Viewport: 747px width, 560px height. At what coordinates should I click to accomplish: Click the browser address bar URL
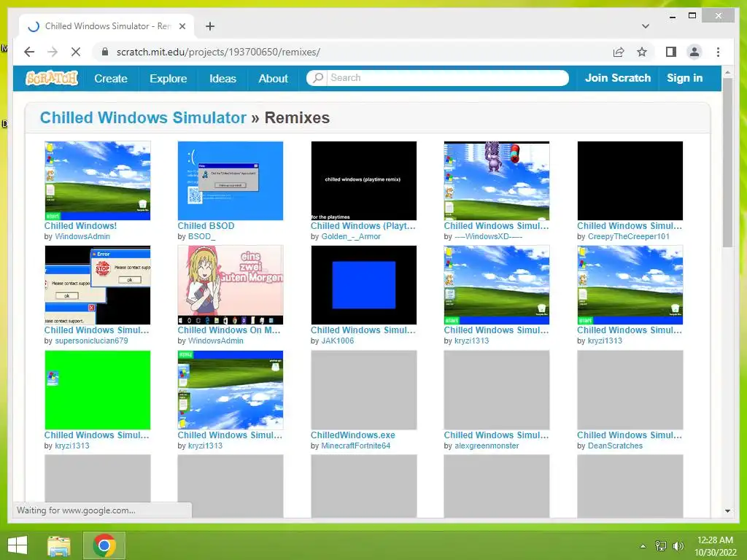[218, 52]
